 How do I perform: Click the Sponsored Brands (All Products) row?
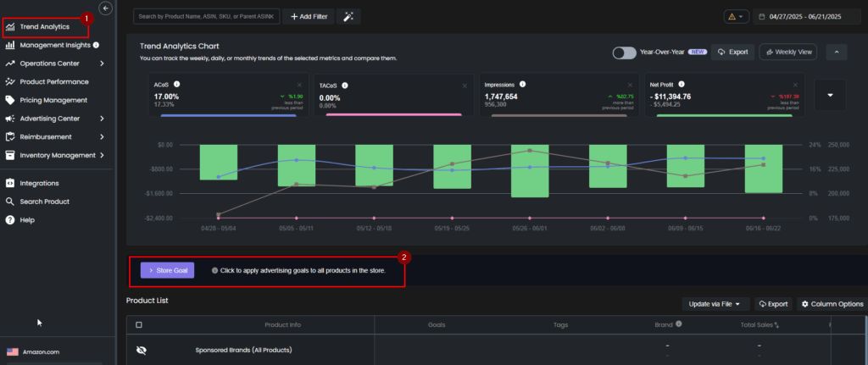pyautogui.click(x=243, y=350)
